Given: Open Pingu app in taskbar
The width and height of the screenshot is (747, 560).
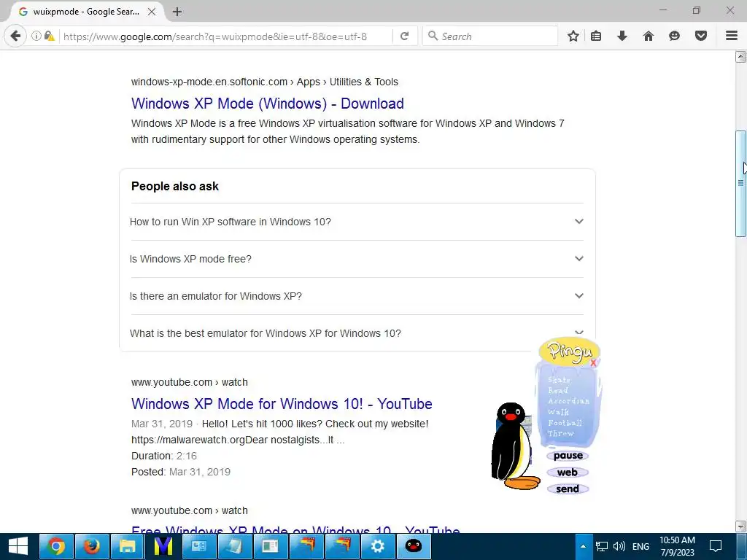Looking at the screenshot, I should [413, 546].
